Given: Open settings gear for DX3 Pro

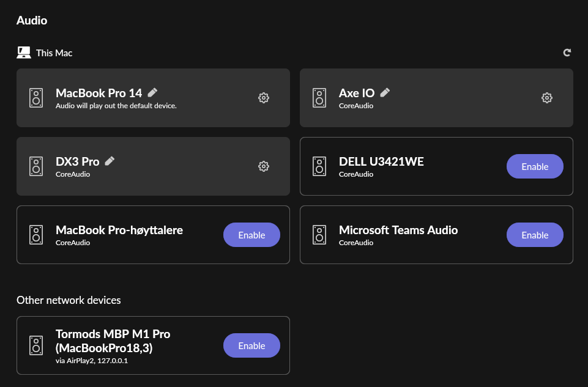Looking at the screenshot, I should (264, 166).
